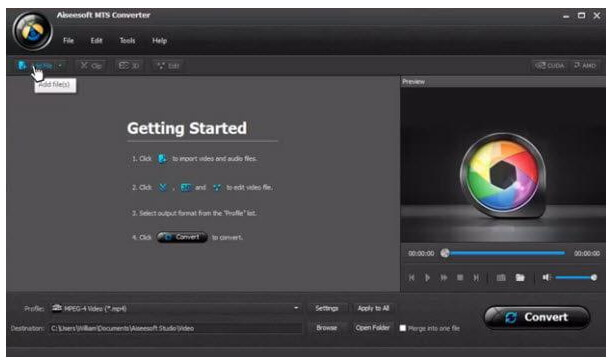This screenshot has height=362, width=611.
Task: Enable Merge into one file checkbox
Action: point(403,328)
